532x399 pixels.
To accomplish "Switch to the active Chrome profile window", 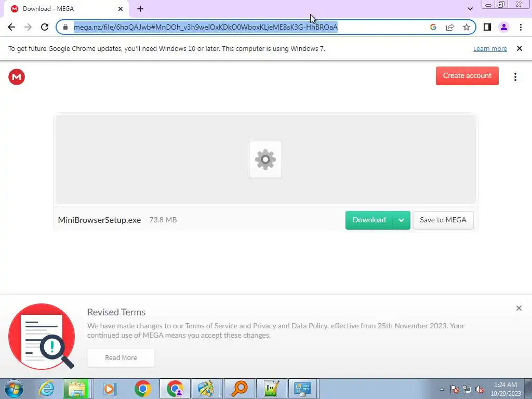I will point(175,389).
